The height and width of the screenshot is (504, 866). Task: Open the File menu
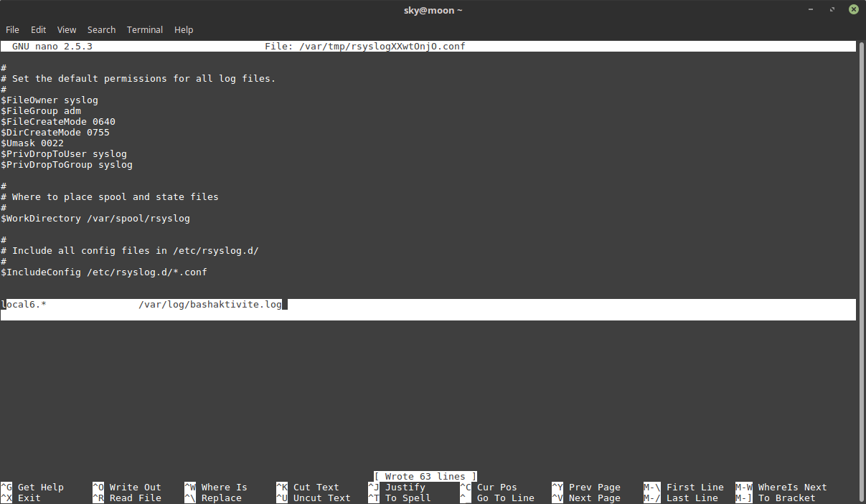coord(12,29)
